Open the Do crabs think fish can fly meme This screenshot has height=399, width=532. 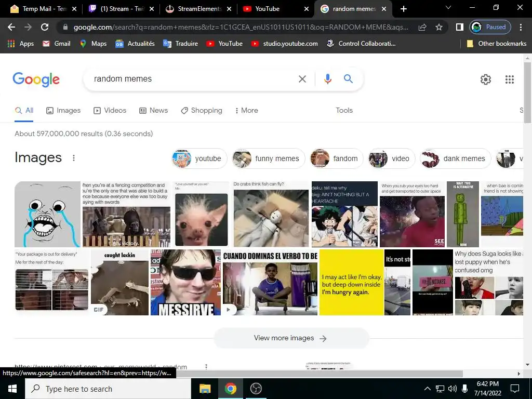coord(271,214)
